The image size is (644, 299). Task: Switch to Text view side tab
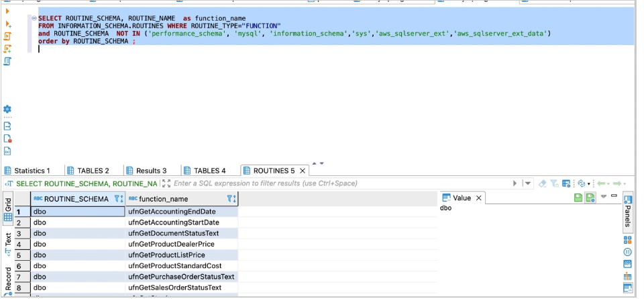pos(8,244)
